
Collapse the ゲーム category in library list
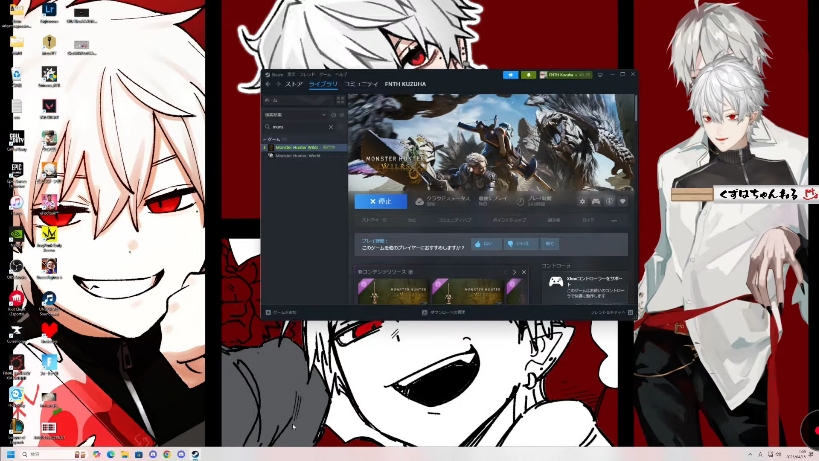tap(265, 139)
